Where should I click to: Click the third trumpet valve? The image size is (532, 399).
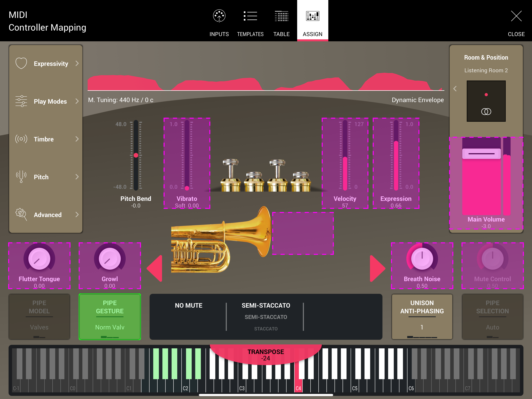point(277,175)
